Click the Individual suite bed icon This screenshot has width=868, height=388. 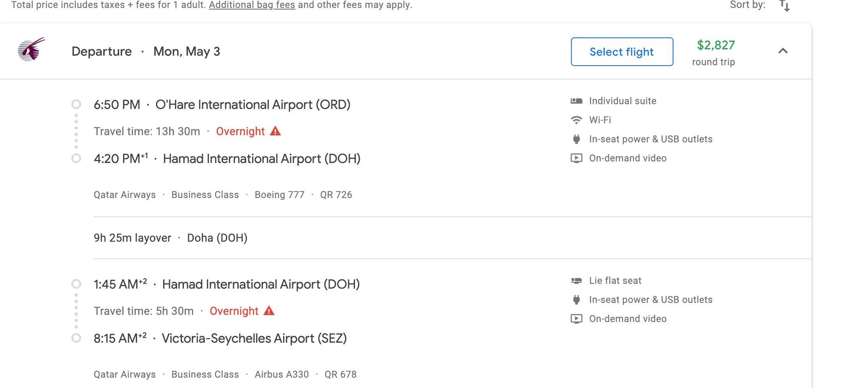[576, 101]
